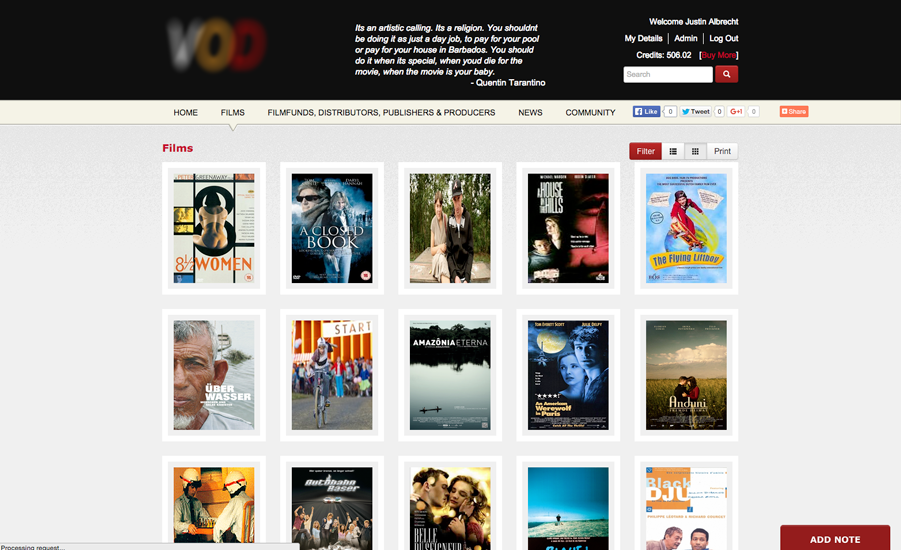
Task: Click the Credits: 506.02 text
Action: coord(664,55)
